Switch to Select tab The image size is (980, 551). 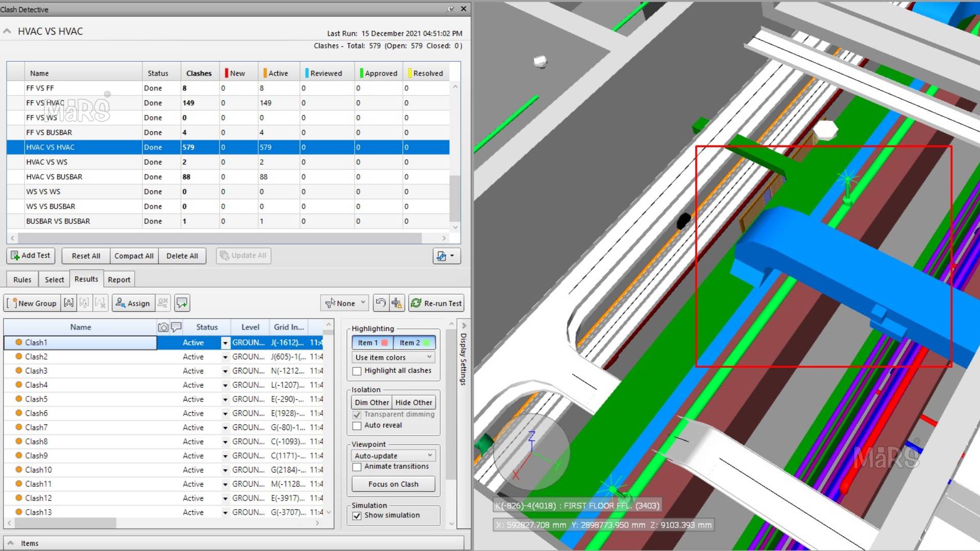coord(54,280)
